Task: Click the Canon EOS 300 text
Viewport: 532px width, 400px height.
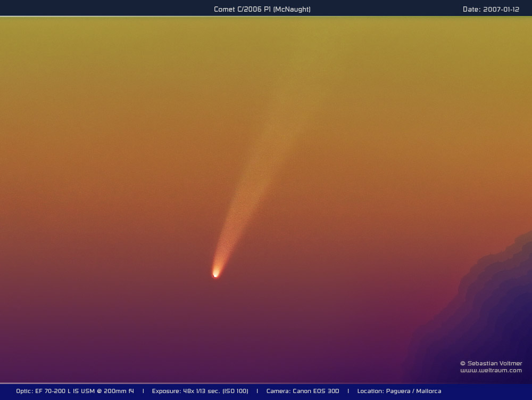Action: pyautogui.click(x=316, y=391)
